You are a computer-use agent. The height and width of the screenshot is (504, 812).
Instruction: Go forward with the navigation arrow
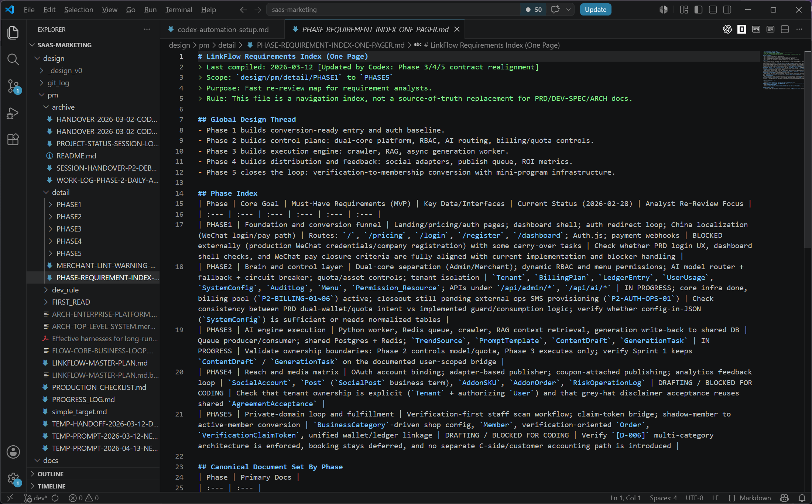258,10
